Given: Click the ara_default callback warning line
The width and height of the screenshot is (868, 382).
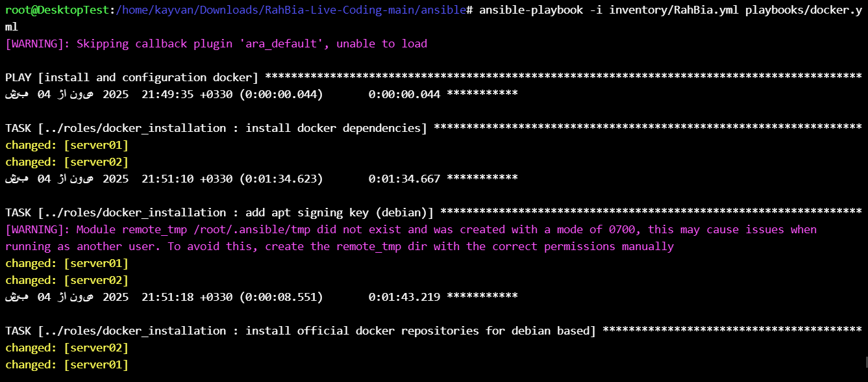Looking at the screenshot, I should (x=216, y=44).
